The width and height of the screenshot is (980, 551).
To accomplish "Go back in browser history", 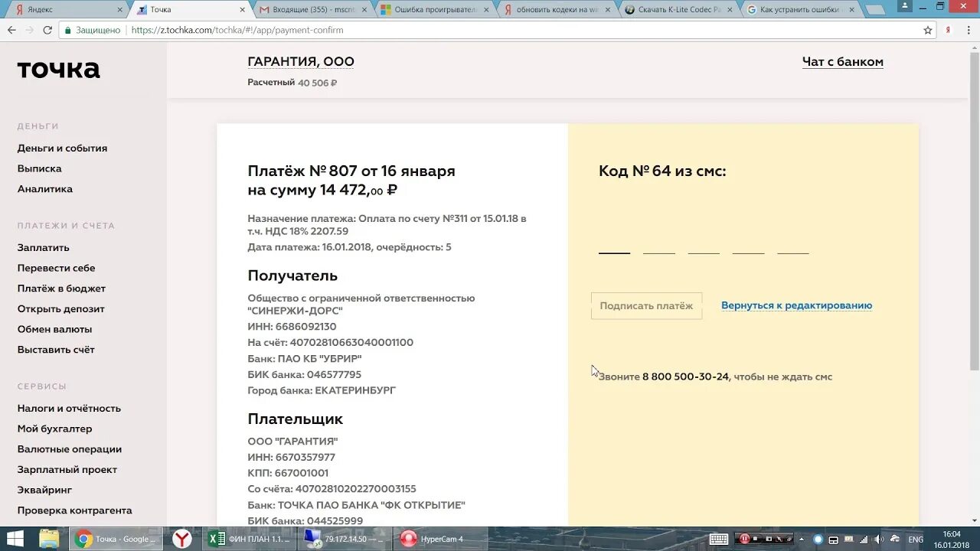I will (x=11, y=30).
